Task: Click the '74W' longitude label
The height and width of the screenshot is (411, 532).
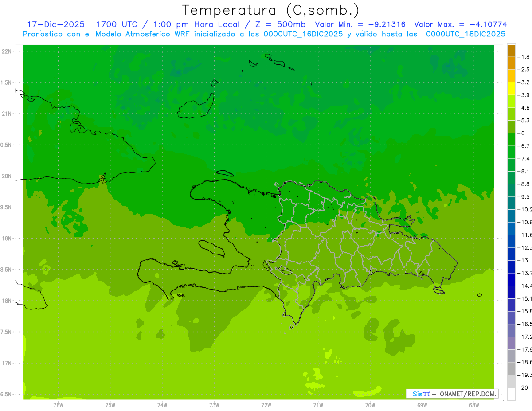Action: coord(162,405)
